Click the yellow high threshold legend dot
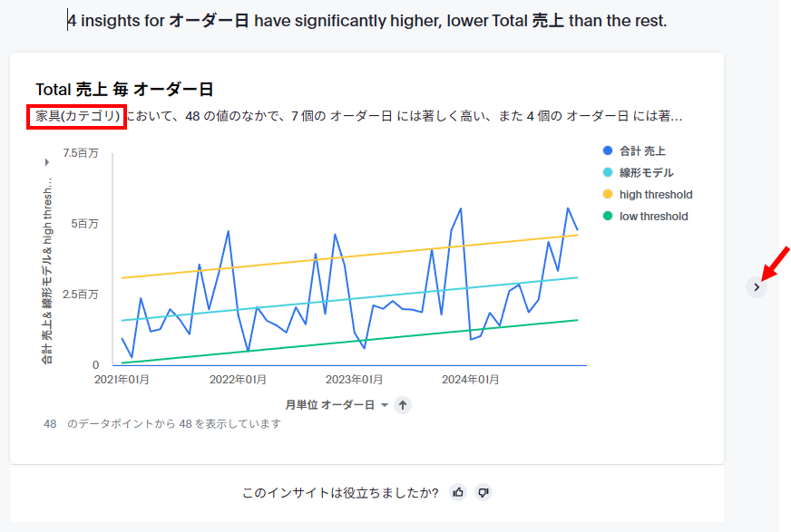Screen dimensions: 791x532 [x=608, y=195]
